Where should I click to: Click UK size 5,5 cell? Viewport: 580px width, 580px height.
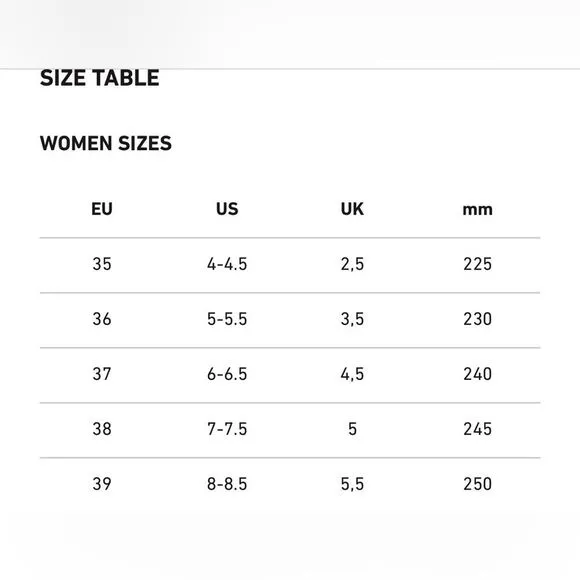[x=352, y=484]
